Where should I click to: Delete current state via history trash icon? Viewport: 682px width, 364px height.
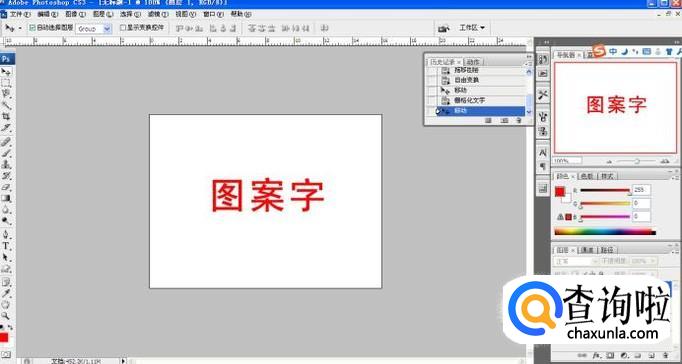[x=518, y=120]
